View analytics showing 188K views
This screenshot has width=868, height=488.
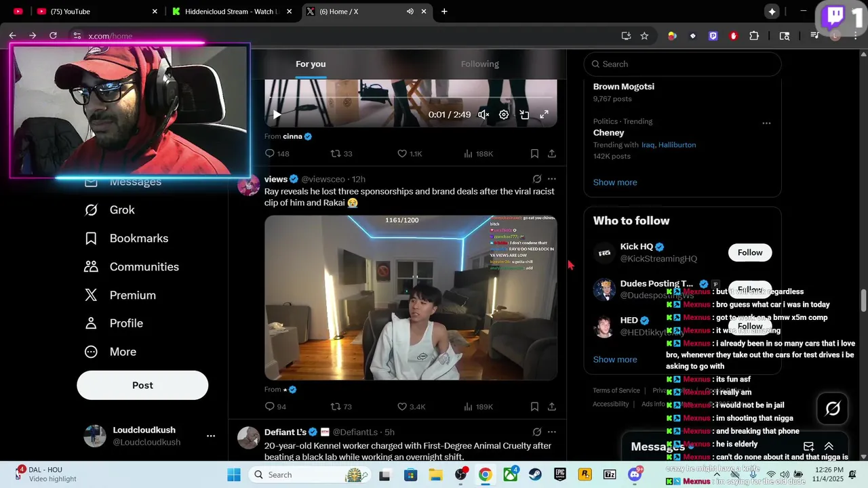(x=478, y=154)
